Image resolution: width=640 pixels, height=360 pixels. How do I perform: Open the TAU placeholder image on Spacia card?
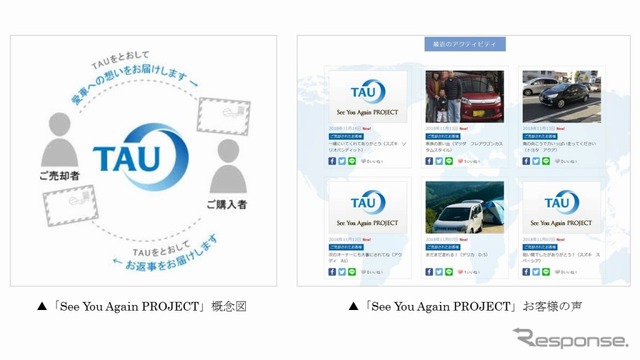(x=562, y=207)
